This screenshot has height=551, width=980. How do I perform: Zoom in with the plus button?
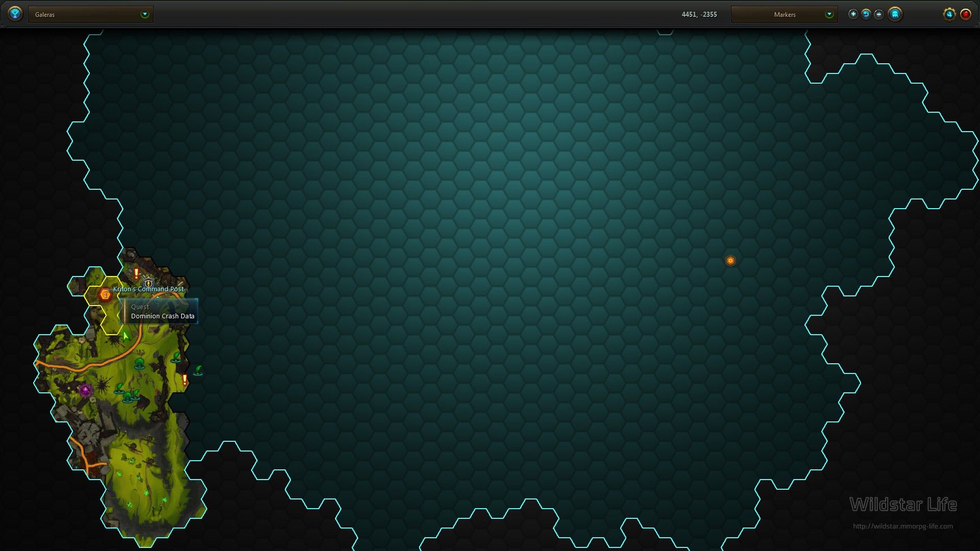click(x=853, y=14)
